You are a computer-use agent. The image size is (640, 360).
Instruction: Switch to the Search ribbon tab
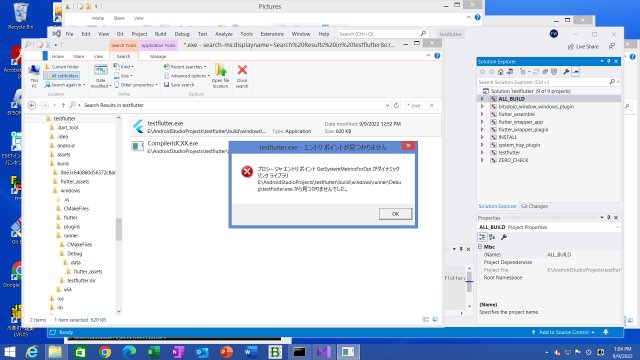123,56
